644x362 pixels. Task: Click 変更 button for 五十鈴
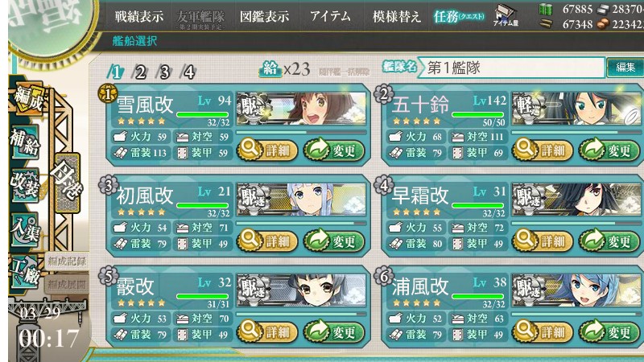point(609,150)
